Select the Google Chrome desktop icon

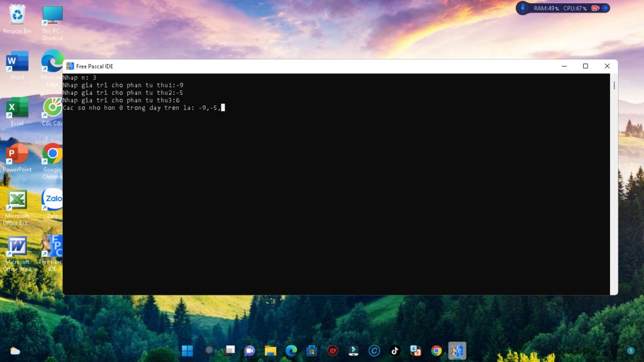coord(52,161)
